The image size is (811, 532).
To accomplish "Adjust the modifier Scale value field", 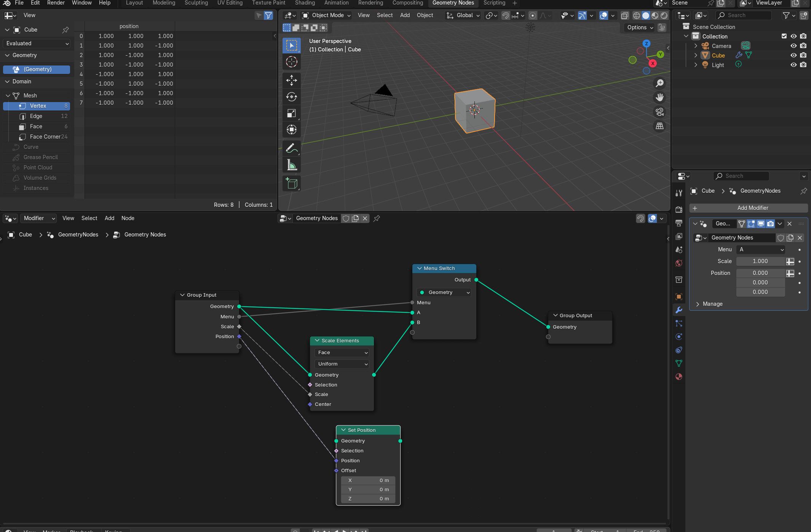I will coord(760,261).
